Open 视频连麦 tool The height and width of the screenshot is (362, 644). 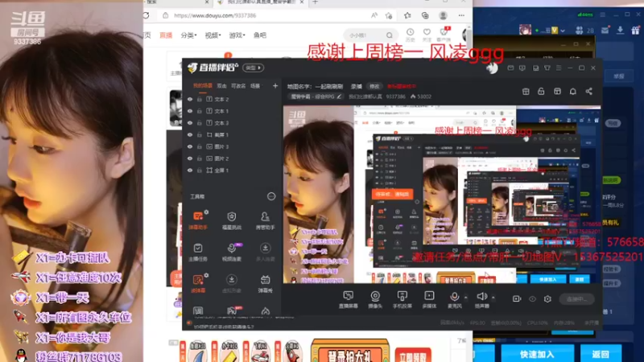tap(232, 252)
